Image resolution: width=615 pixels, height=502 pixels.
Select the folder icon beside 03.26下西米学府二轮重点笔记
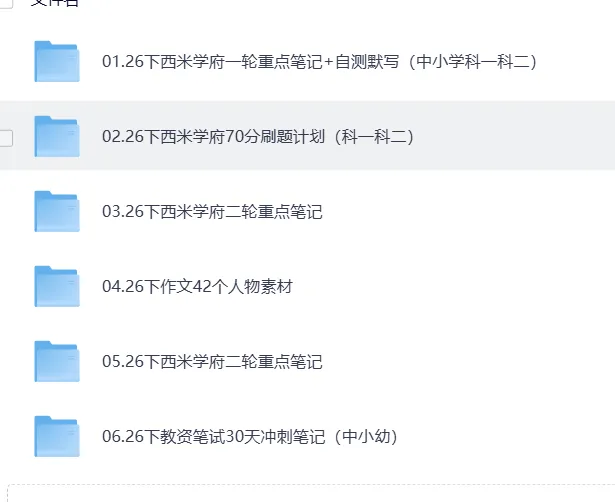(57, 211)
